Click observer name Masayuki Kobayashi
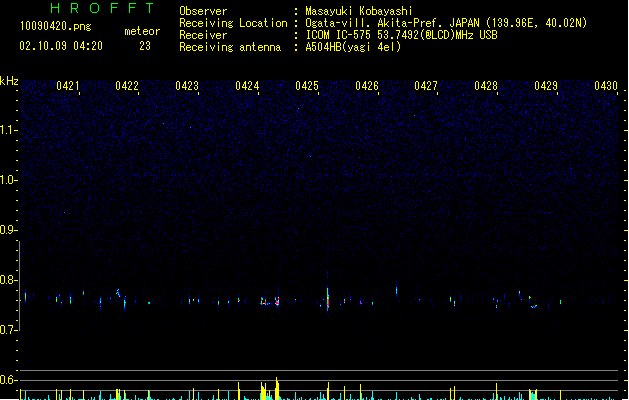The width and height of the screenshot is (629, 400). coord(359,11)
